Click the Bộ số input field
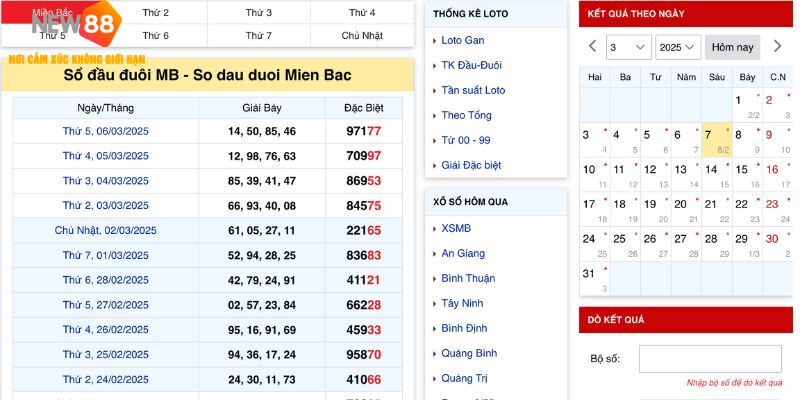Image resolution: width=800 pixels, height=400 pixels. [710, 358]
